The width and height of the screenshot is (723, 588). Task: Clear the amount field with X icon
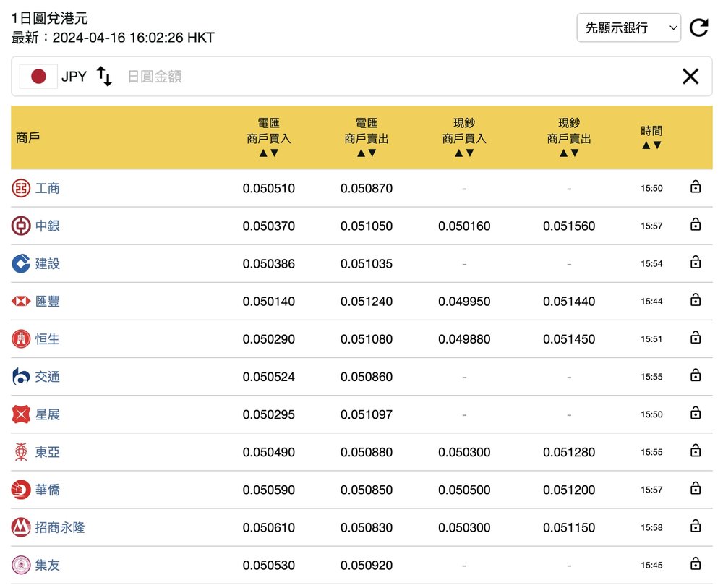point(690,76)
